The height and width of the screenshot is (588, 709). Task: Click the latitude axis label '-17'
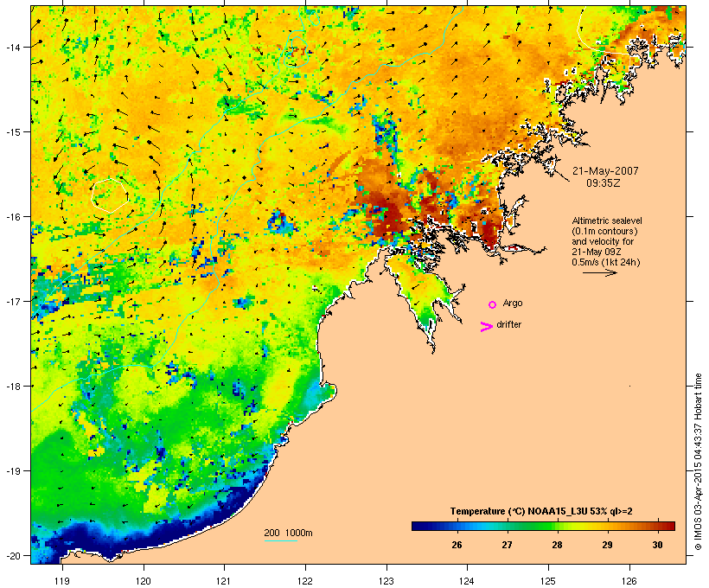click(x=12, y=302)
